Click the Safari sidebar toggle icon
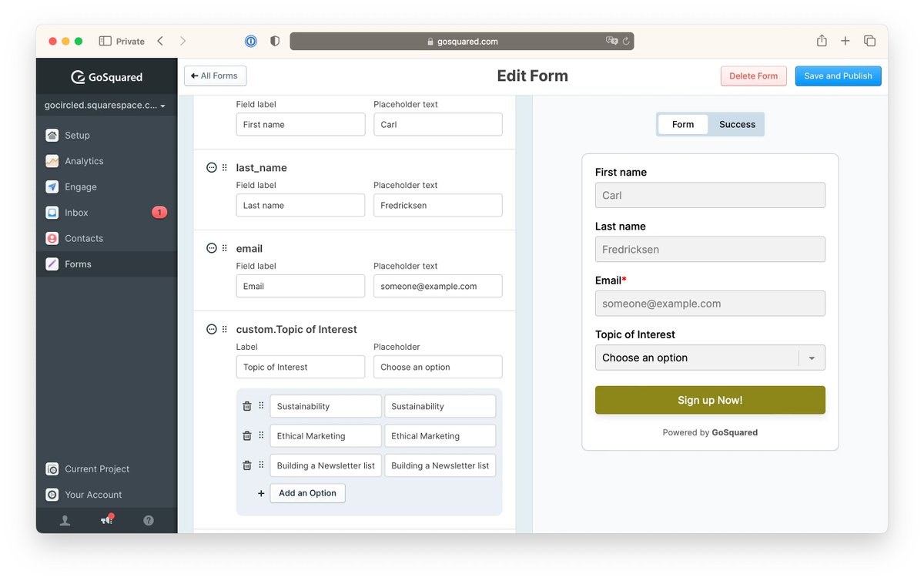The height and width of the screenshot is (581, 924). [105, 41]
